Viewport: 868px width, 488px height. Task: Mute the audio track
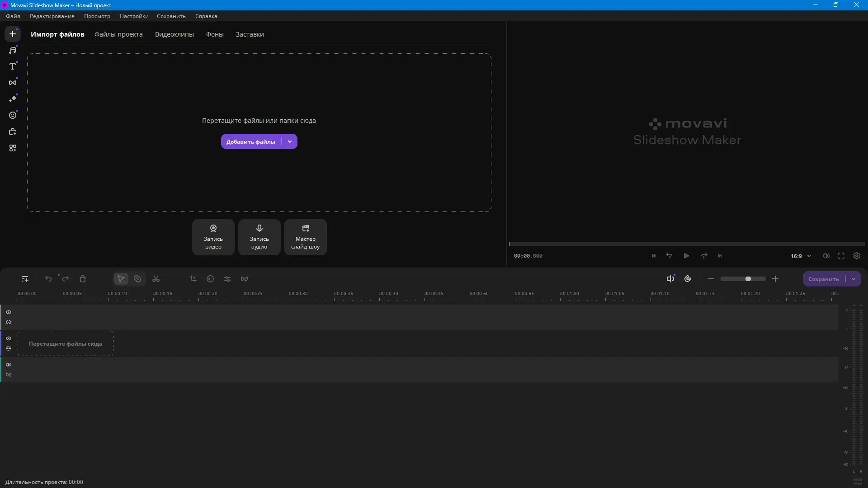[9, 365]
